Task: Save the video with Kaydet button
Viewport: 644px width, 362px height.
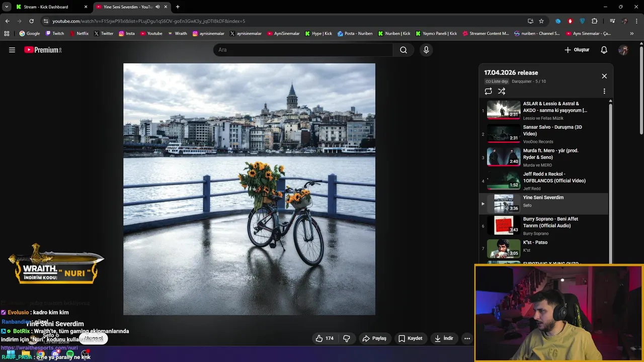Action: [411, 338]
